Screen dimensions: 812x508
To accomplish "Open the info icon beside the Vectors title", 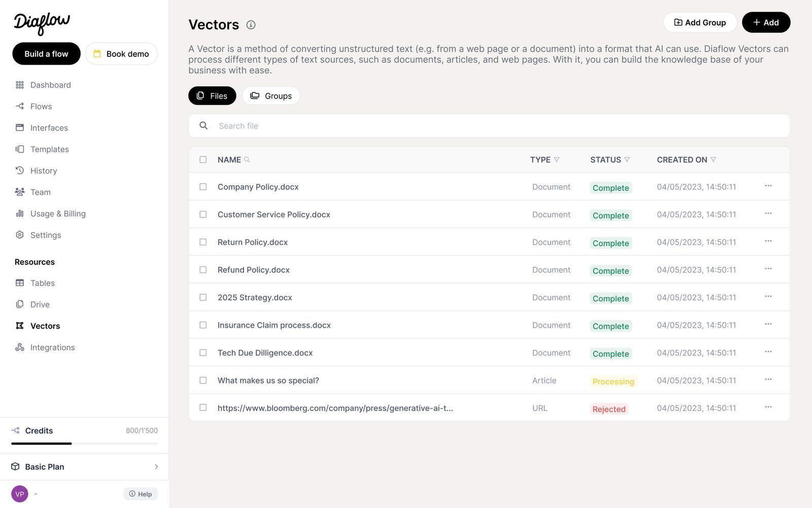I will [251, 24].
